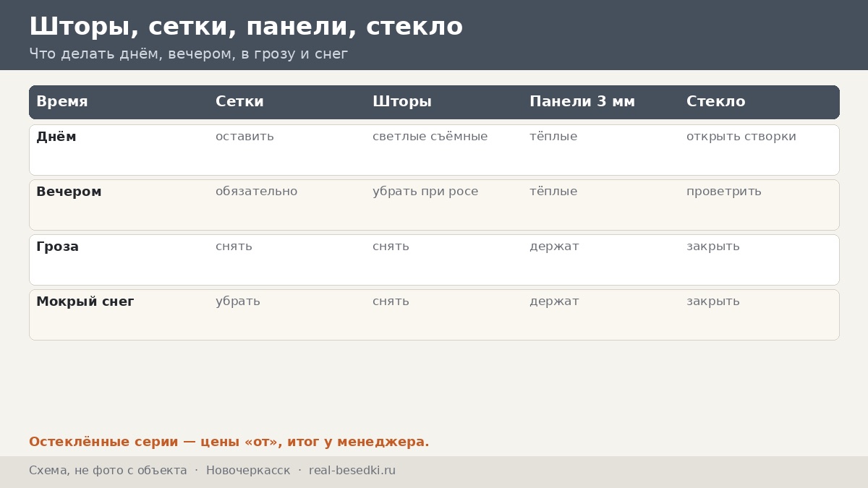Select the "Гроза" row label
This screenshot has height=488, width=868.
[58, 247]
